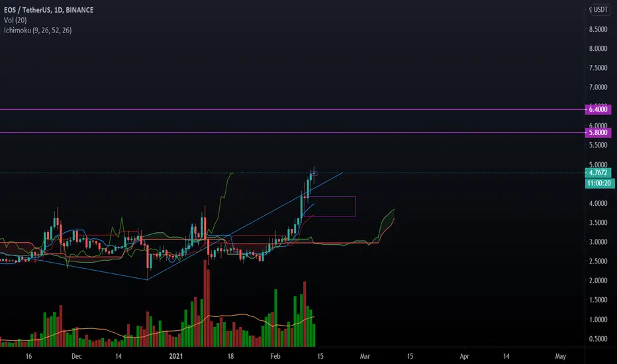
Task: Click the 2.5000 price axis label
Action: click(598, 261)
